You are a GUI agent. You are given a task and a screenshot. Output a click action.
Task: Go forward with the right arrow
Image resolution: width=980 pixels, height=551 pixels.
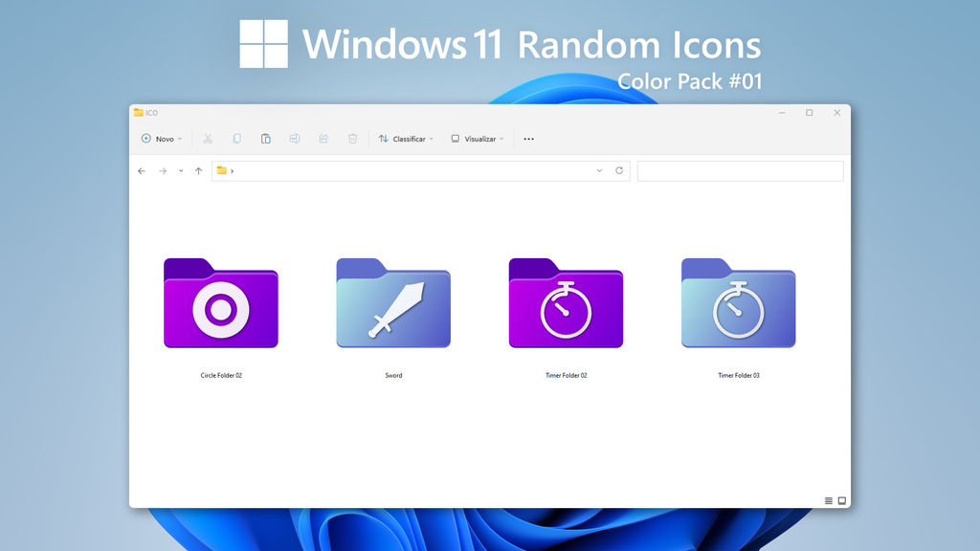coord(163,170)
